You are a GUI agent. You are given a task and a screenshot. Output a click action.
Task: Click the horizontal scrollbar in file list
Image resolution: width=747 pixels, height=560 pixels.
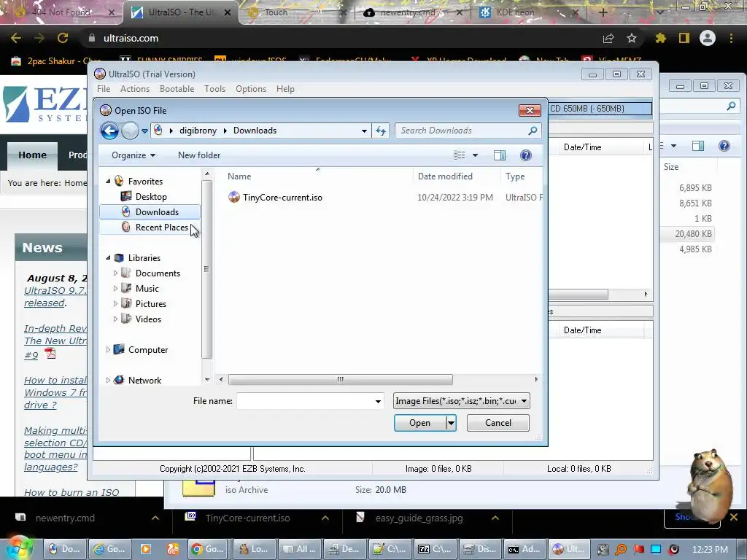pyautogui.click(x=340, y=379)
